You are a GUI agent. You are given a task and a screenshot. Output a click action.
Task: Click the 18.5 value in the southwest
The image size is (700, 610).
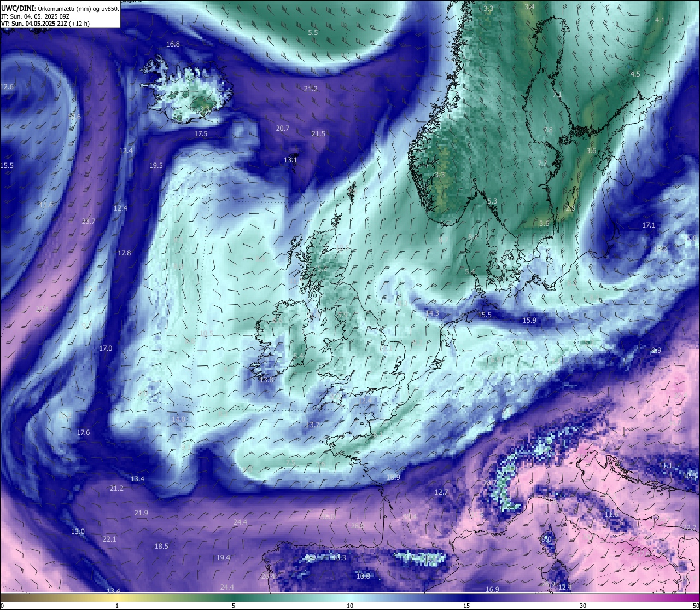tap(161, 546)
